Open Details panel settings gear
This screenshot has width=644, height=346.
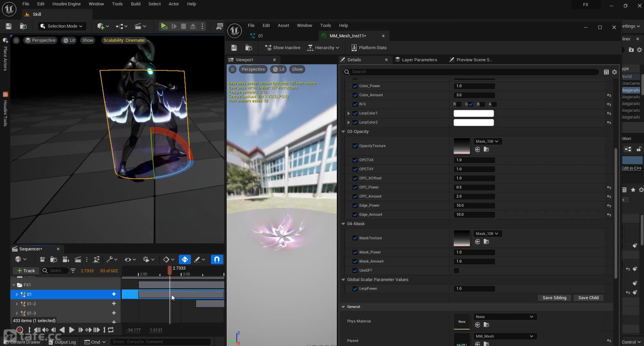coord(614,72)
